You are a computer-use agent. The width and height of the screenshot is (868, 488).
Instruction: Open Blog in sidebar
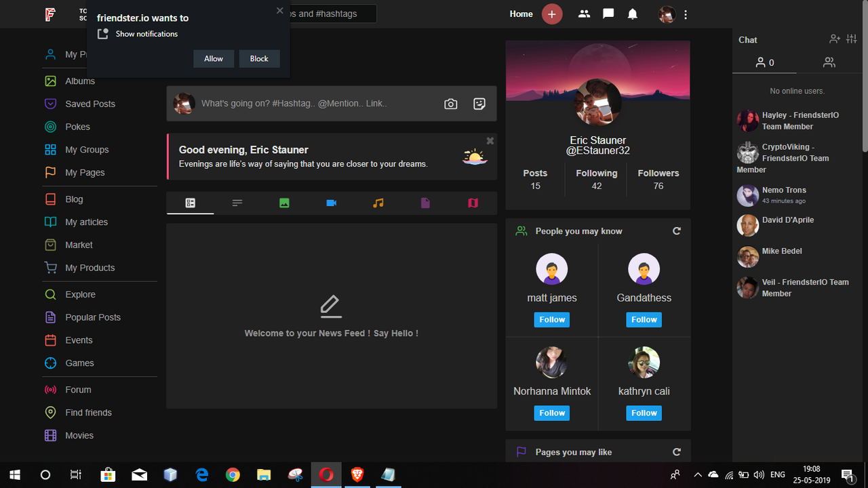coord(74,199)
